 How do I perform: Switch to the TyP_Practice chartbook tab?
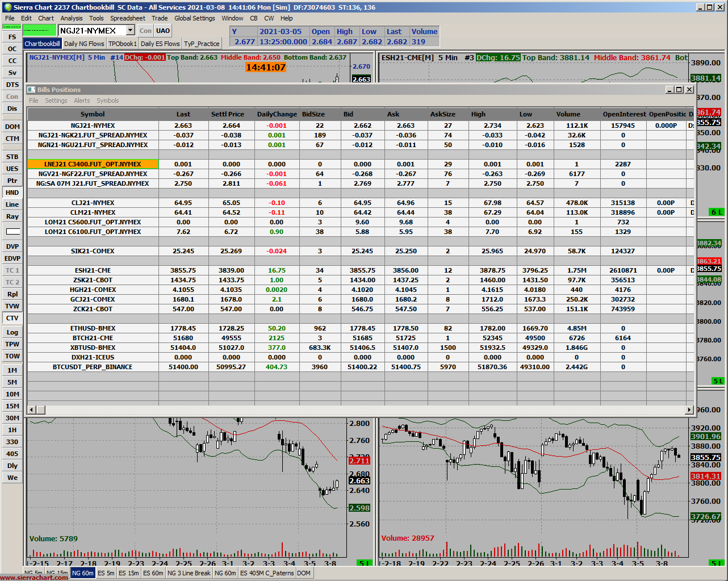pos(202,44)
